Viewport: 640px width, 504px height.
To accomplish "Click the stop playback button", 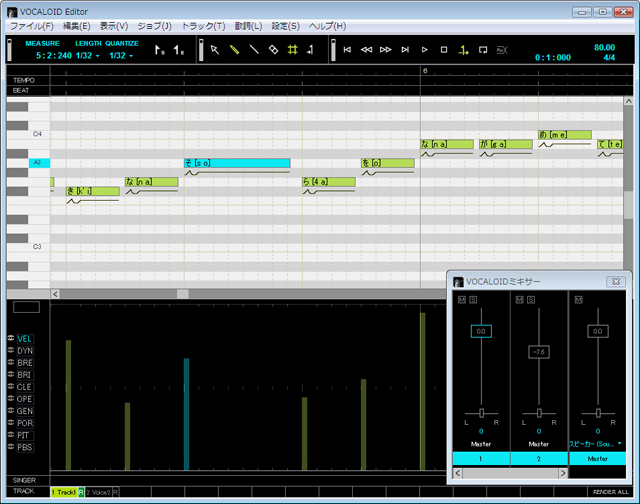I will [443, 49].
